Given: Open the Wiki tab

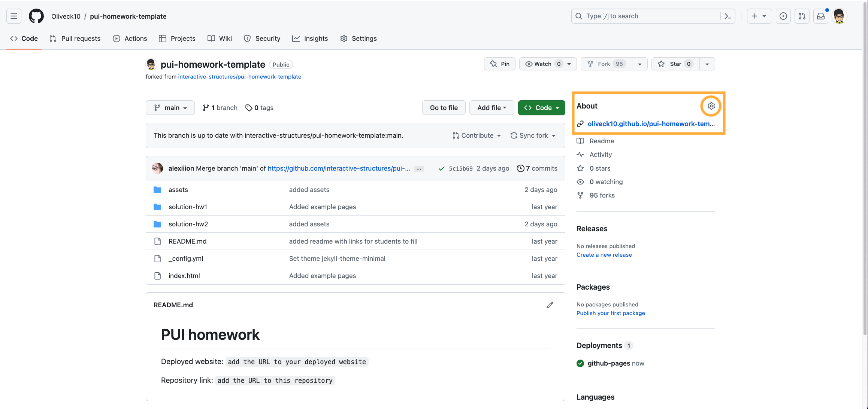Looking at the screenshot, I should (220, 39).
